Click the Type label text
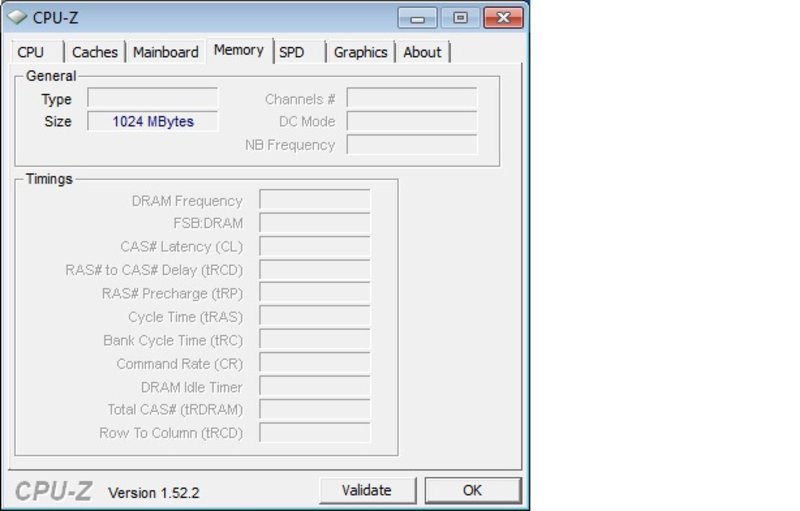Viewport: 800px width, 511px height. click(56, 99)
